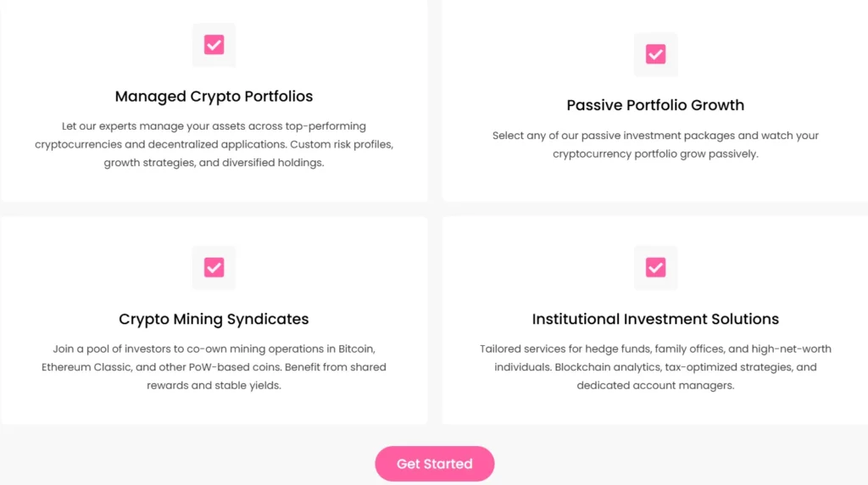868x485 pixels.
Task: Click the text 'dedicated account managers'
Action: (655, 385)
